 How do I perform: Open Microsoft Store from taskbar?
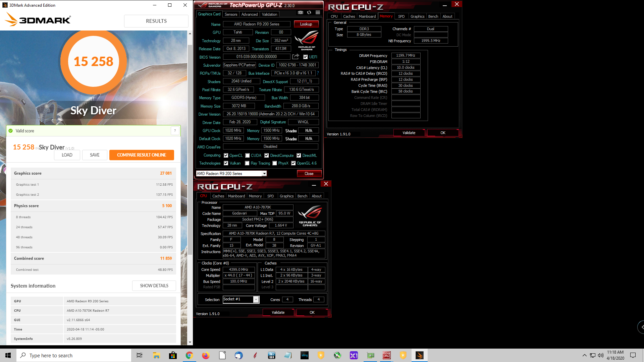173,355
